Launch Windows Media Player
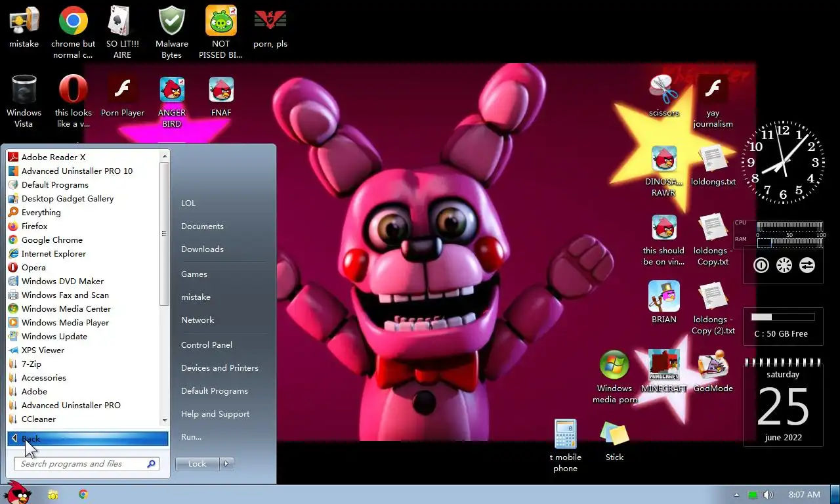 (x=83, y=322)
